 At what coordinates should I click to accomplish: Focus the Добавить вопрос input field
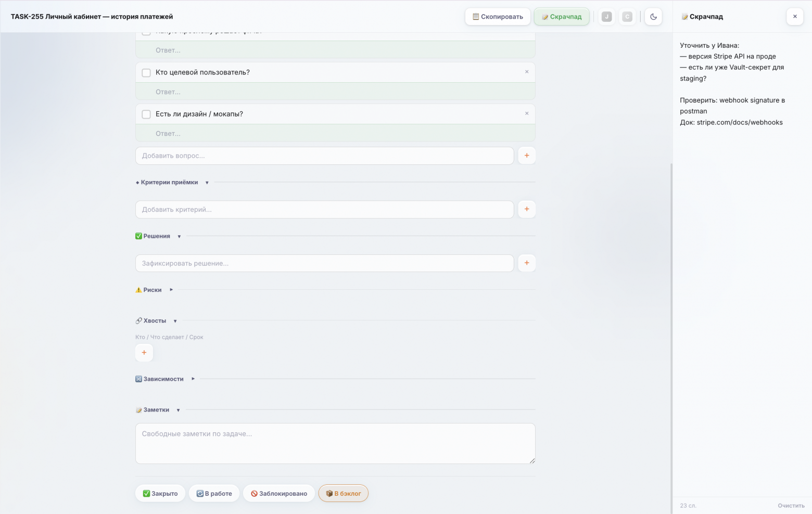[x=325, y=156]
